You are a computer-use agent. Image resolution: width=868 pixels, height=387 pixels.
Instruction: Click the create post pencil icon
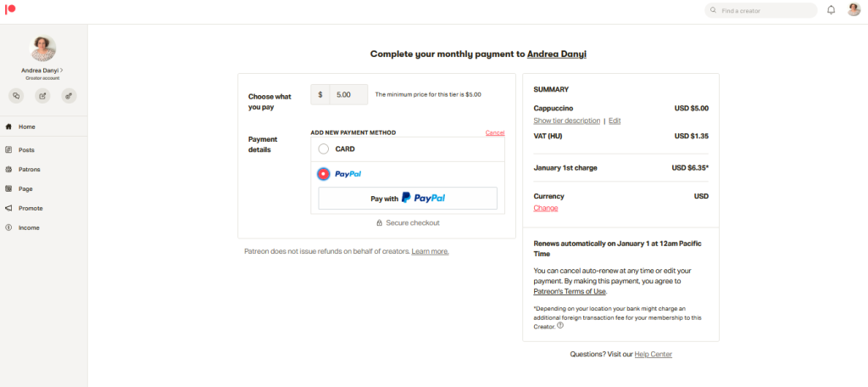(42, 96)
